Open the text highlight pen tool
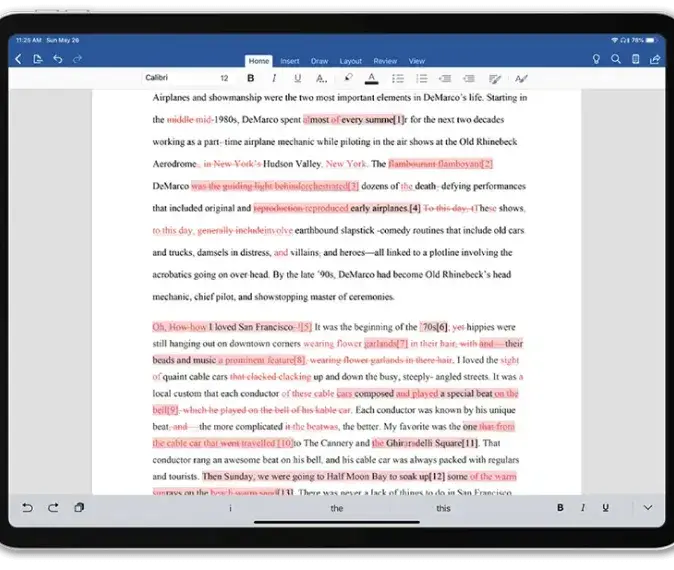The image size is (674, 570). pos(348,78)
